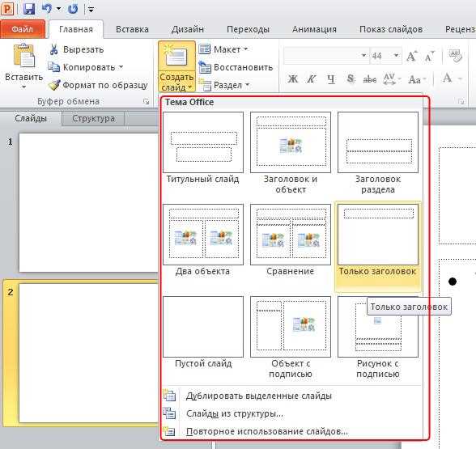Clear all formatting with the eraser icon

[455, 56]
